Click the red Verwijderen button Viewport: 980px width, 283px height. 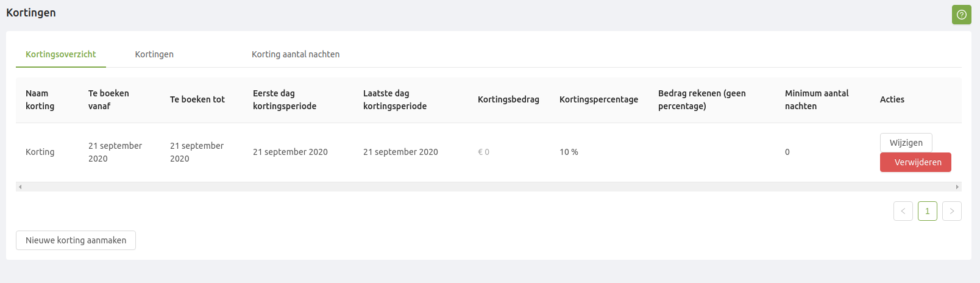click(915, 162)
